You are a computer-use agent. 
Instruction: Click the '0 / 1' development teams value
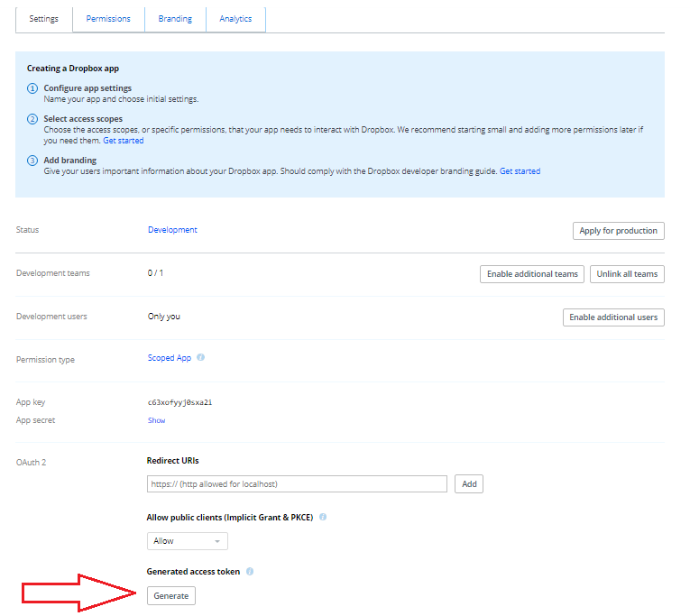tap(155, 272)
